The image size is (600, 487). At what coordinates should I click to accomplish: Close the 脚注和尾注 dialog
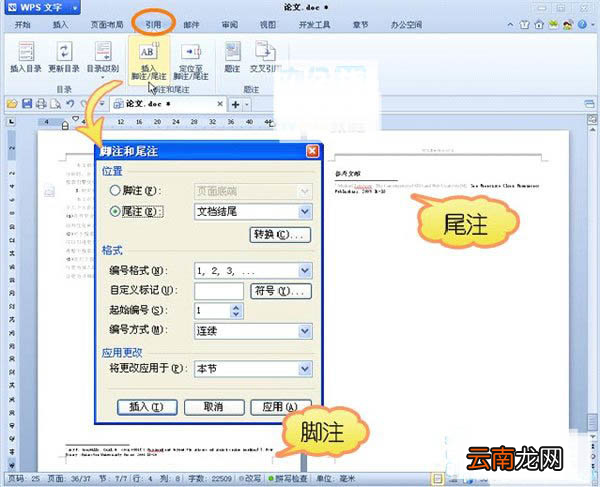coord(313,151)
